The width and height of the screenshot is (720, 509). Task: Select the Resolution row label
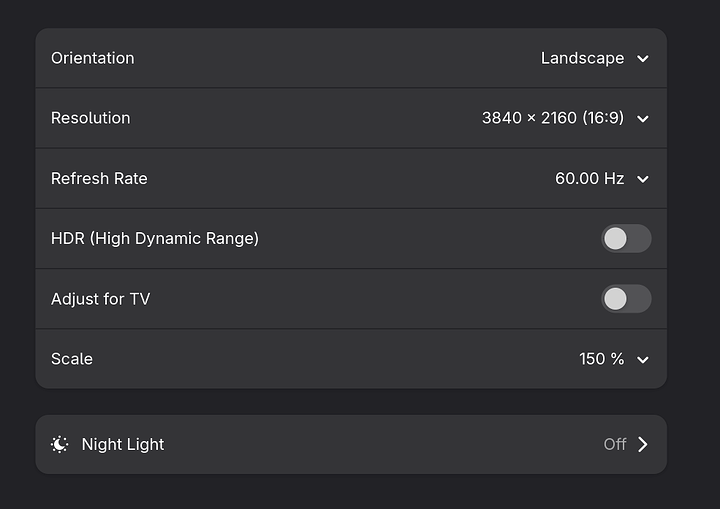90,118
